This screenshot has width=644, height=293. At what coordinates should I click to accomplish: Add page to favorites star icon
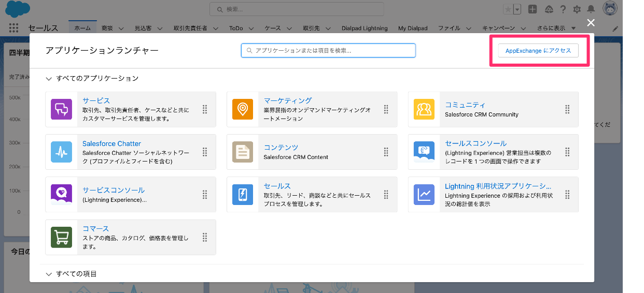pos(508,9)
